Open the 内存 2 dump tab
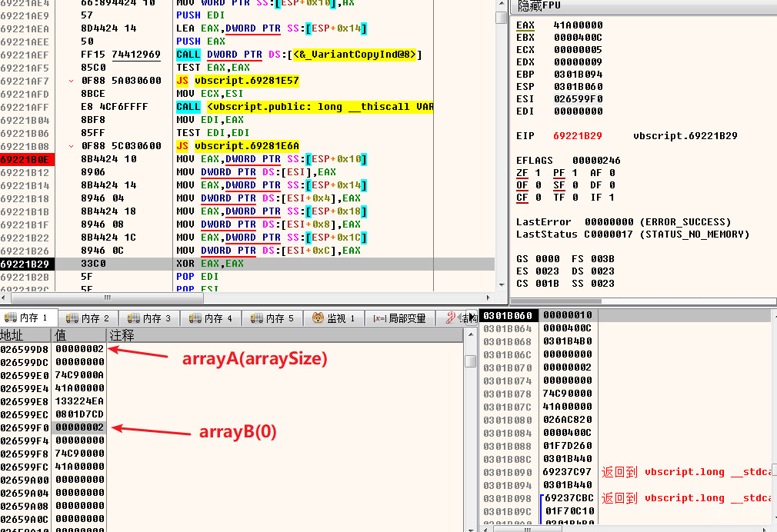 [x=88, y=318]
